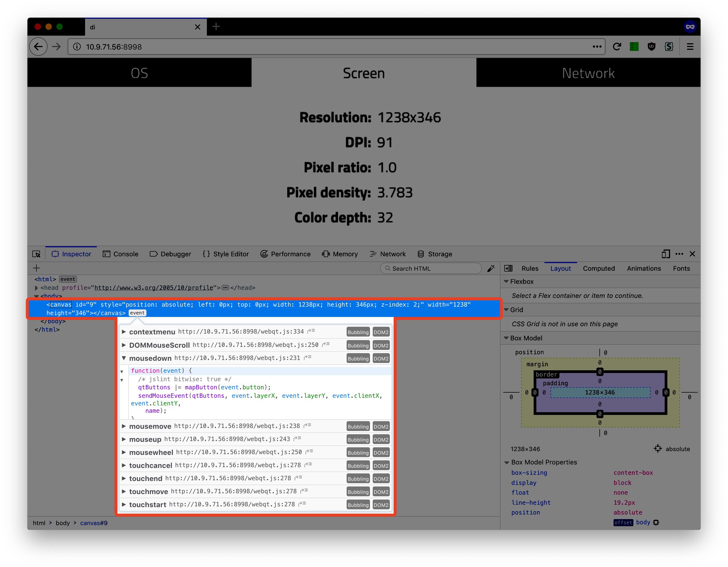Screen dimensions: 728x567
Task: Toggle the event badge on canvas element
Action: [x=137, y=313]
